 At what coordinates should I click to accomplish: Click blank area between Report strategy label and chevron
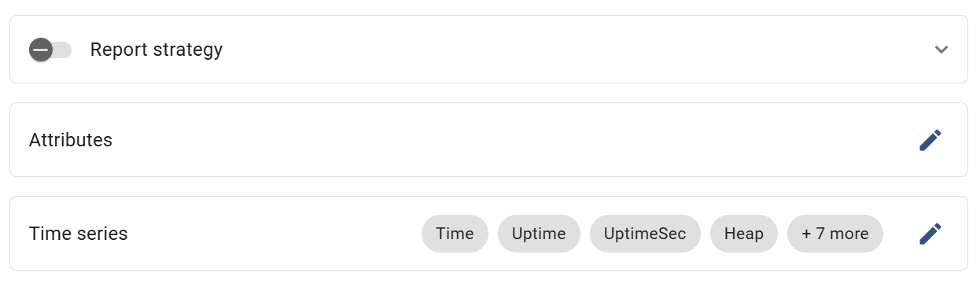coord(574,50)
